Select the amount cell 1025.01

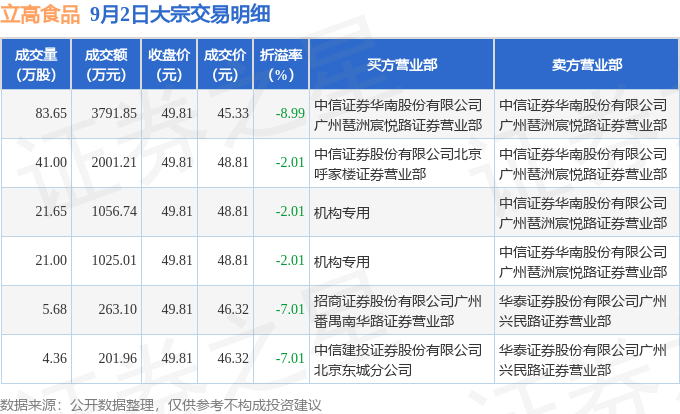(114, 261)
